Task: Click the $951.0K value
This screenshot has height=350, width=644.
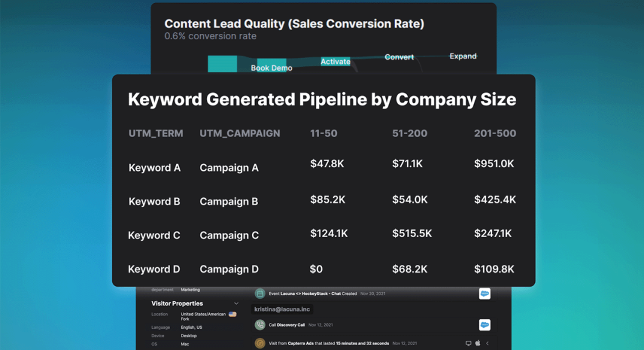Action: 494,164
